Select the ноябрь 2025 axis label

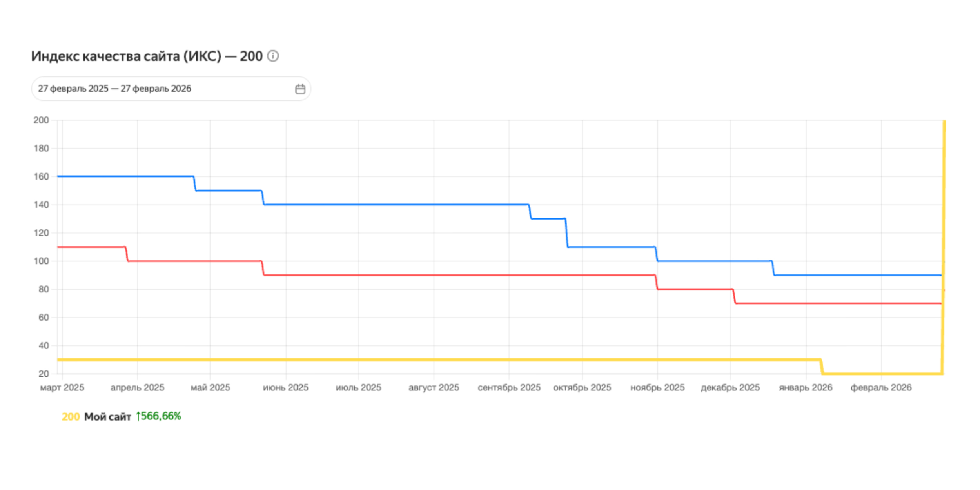tap(657, 388)
